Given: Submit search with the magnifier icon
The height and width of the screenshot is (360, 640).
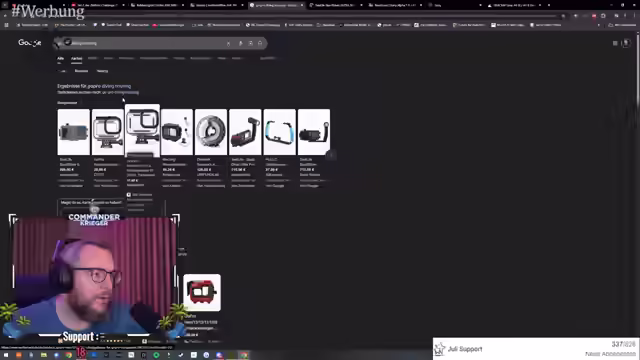Looking at the screenshot, I should click(x=260, y=43).
